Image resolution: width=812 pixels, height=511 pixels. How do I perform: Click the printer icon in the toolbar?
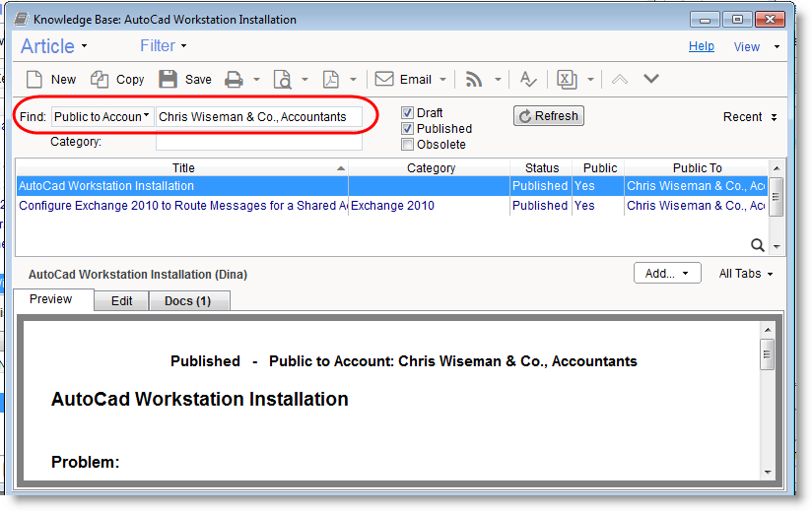233,80
